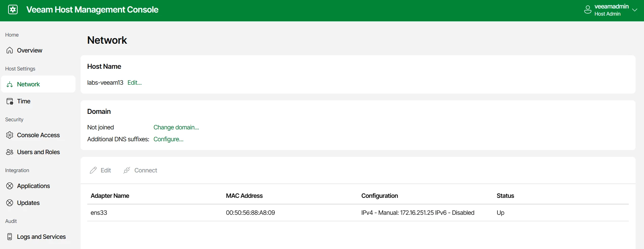Screen dimensions: 644x249
Task: Open Logs and Services
Action: pos(38,236)
